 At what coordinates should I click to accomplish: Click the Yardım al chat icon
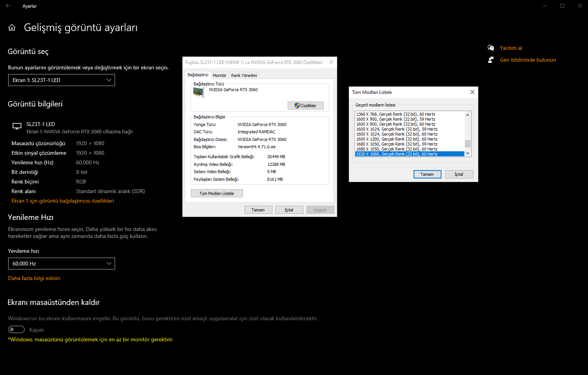point(491,48)
